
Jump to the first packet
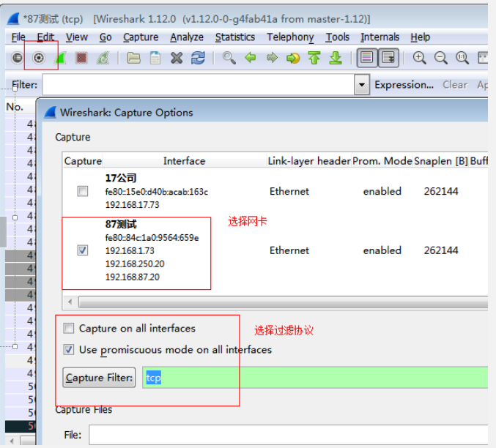(x=314, y=58)
